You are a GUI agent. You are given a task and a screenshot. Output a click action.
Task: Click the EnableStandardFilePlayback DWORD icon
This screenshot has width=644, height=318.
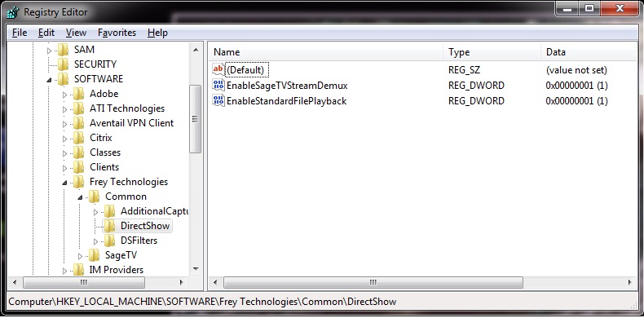pyautogui.click(x=218, y=100)
